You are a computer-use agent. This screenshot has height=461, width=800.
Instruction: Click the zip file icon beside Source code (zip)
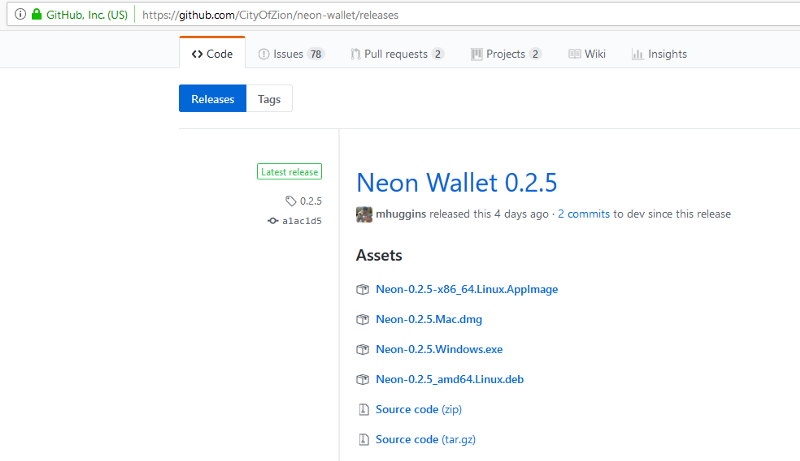coord(364,409)
